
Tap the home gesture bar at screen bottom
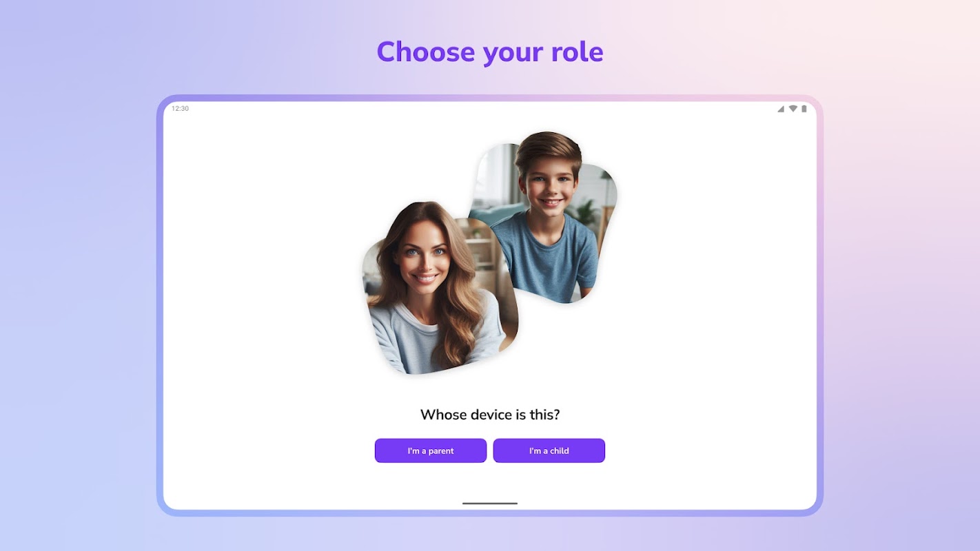coord(490,503)
